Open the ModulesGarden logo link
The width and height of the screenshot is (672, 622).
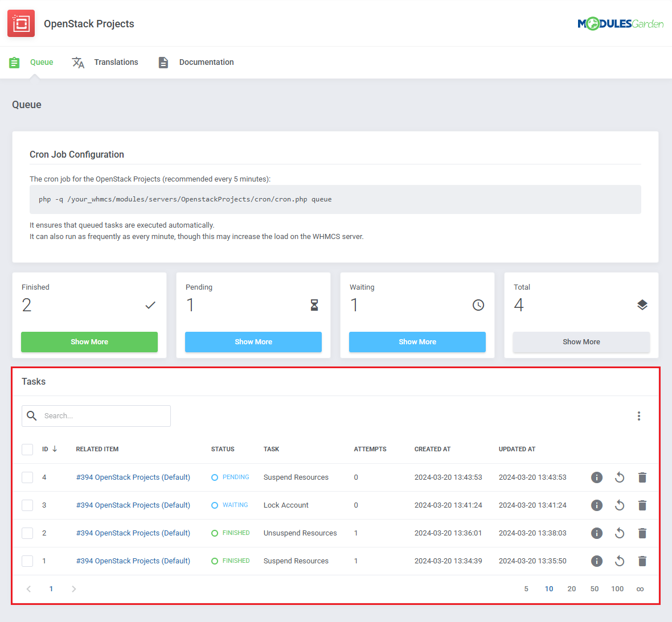pos(620,23)
